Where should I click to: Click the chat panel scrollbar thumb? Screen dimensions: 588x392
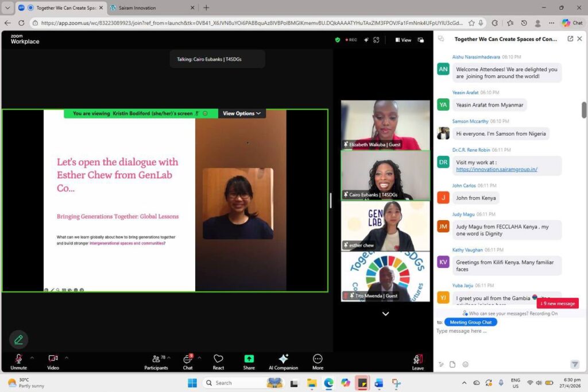click(584, 110)
